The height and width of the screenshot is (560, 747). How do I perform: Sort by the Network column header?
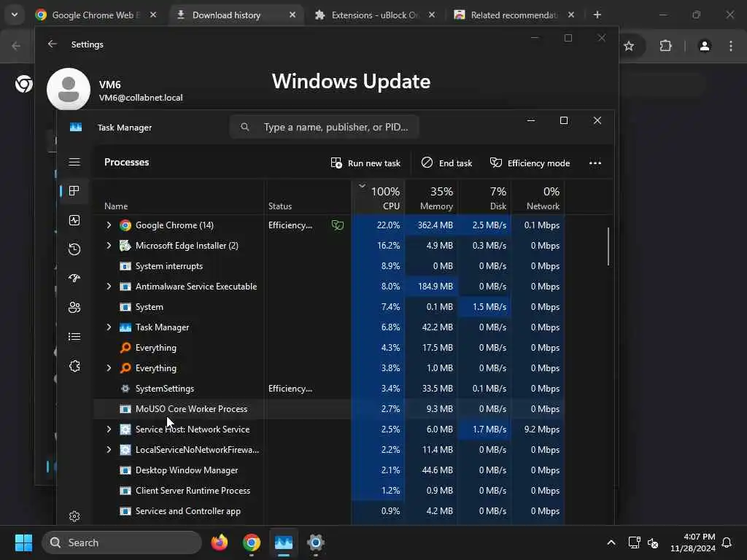(x=538, y=197)
